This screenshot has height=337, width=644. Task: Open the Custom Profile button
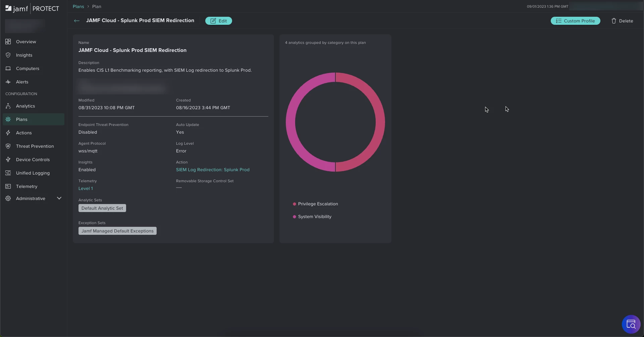[576, 21]
